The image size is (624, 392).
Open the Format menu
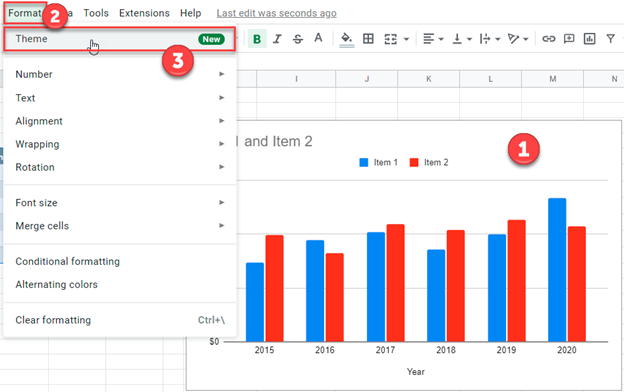tap(25, 13)
